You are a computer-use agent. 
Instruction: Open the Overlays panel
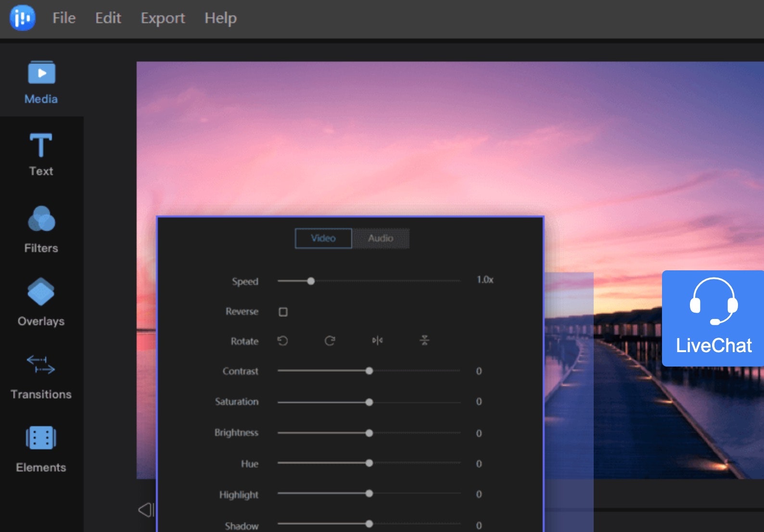click(x=41, y=302)
